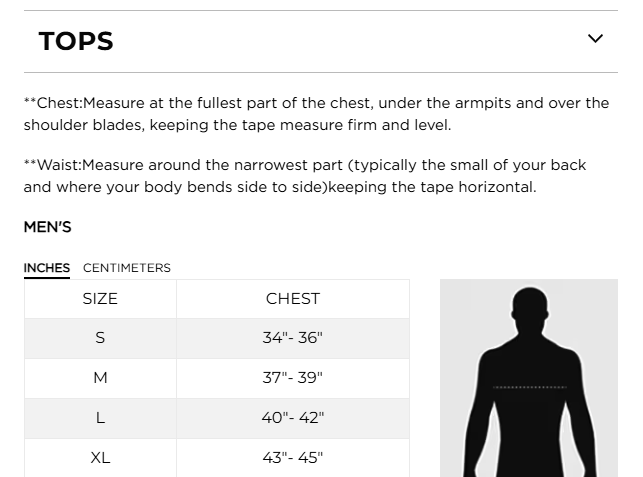Image resolution: width=643 pixels, height=477 pixels.
Task: Click the CHEST column header
Action: 293,299
